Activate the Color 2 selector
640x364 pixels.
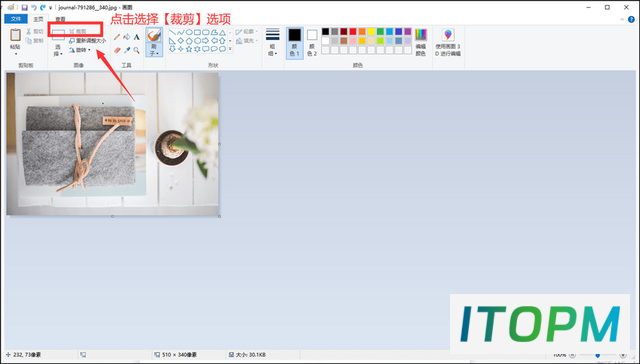pyautogui.click(x=312, y=43)
